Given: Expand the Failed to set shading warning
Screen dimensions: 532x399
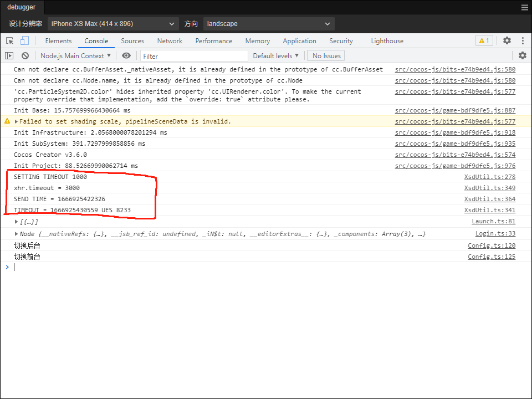Looking at the screenshot, I should tap(16, 121).
